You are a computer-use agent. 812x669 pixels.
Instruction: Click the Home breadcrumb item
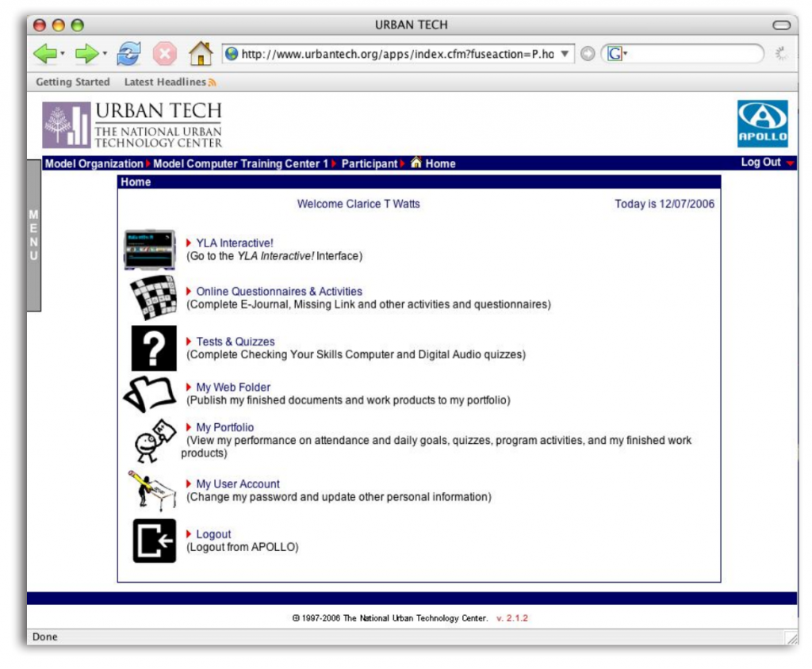(x=440, y=163)
